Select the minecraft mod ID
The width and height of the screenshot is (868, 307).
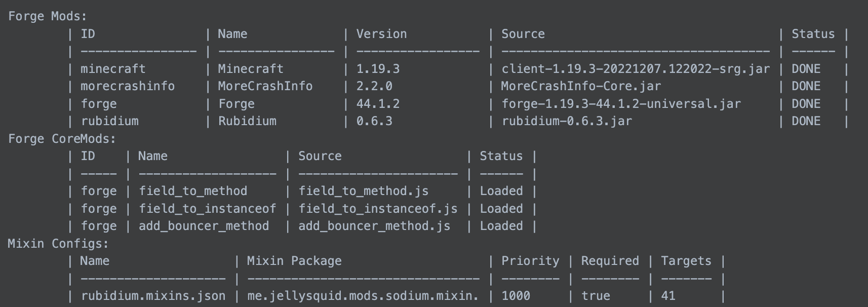click(x=113, y=69)
